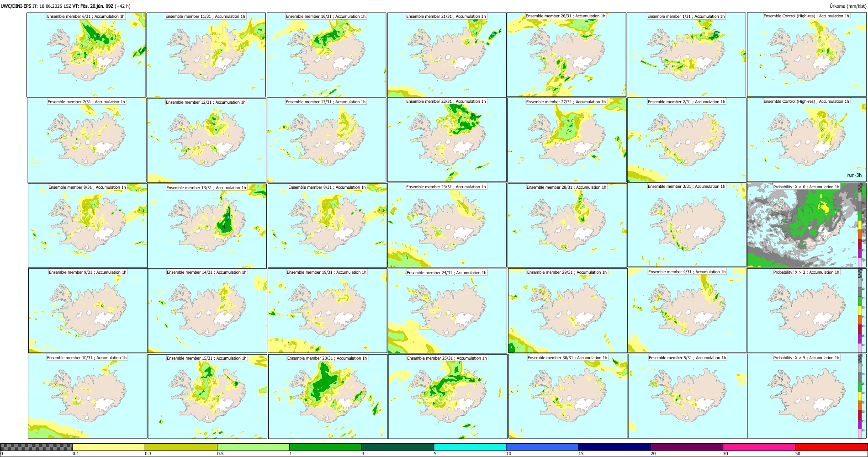This screenshot has width=868, height=457.
Task: View the Ensemble member 26/31 map
Action: 566,55
